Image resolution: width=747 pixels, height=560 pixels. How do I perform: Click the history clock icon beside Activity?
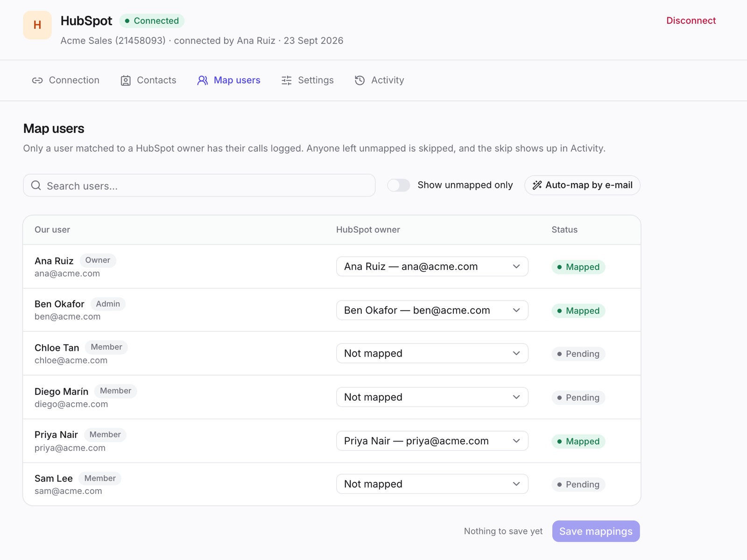tap(359, 81)
